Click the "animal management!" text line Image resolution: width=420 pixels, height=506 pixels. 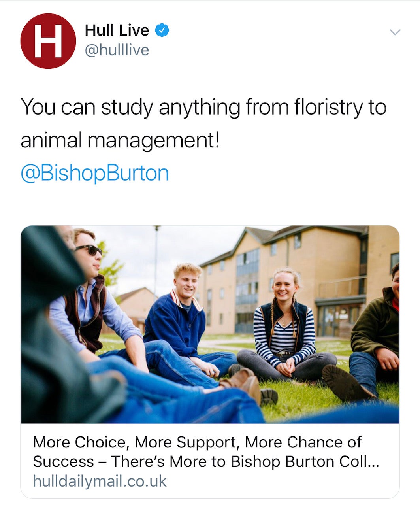click(x=119, y=140)
